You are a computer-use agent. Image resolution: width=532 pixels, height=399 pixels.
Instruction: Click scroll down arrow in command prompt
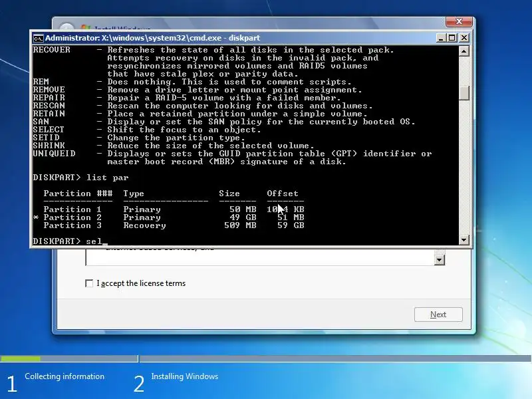coord(464,240)
